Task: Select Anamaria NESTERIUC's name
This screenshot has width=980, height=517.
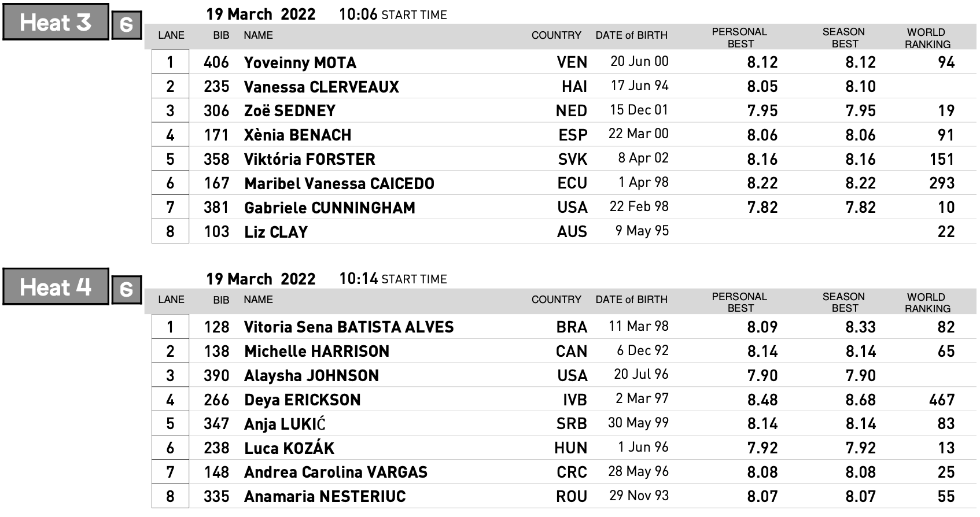Action: tap(325, 497)
